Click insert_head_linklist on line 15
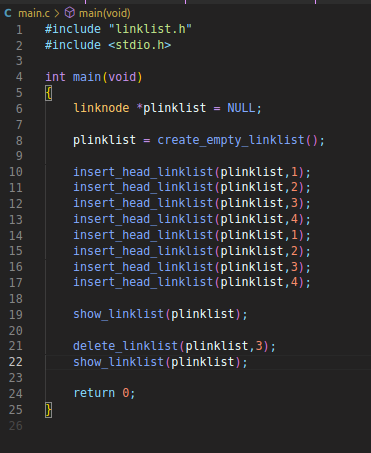 tap(143, 251)
